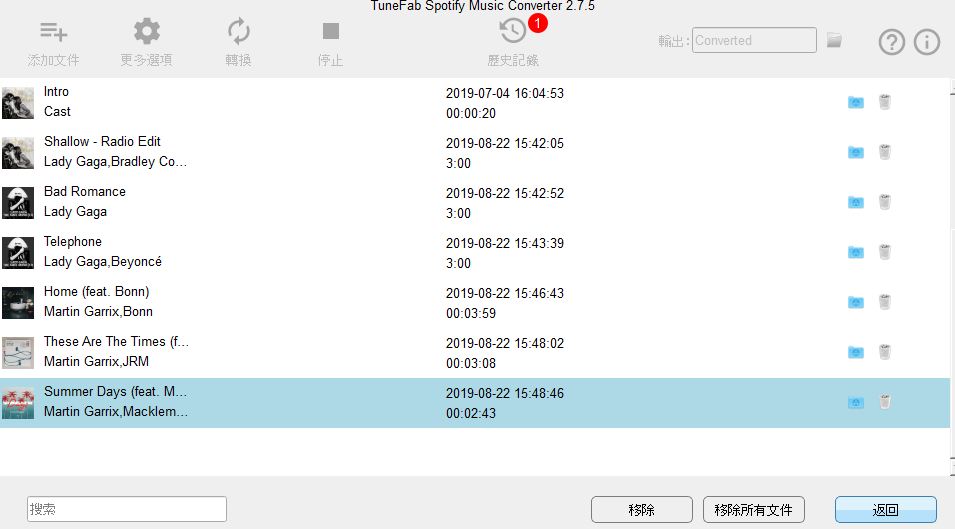Image resolution: width=955 pixels, height=529 pixels.
Task: Click the Add Files (添加文件) toolbar icon
Action: [x=54, y=32]
